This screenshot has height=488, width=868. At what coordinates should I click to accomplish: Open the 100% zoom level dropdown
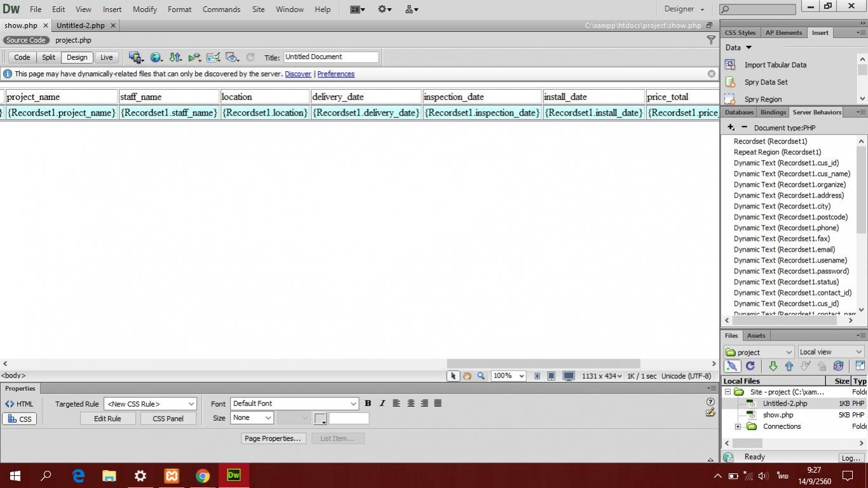tap(508, 376)
